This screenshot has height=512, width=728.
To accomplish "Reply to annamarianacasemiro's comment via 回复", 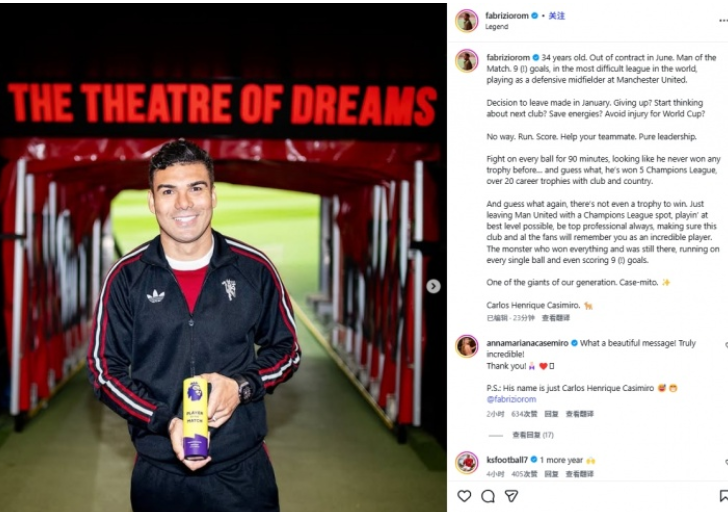I will click(551, 414).
